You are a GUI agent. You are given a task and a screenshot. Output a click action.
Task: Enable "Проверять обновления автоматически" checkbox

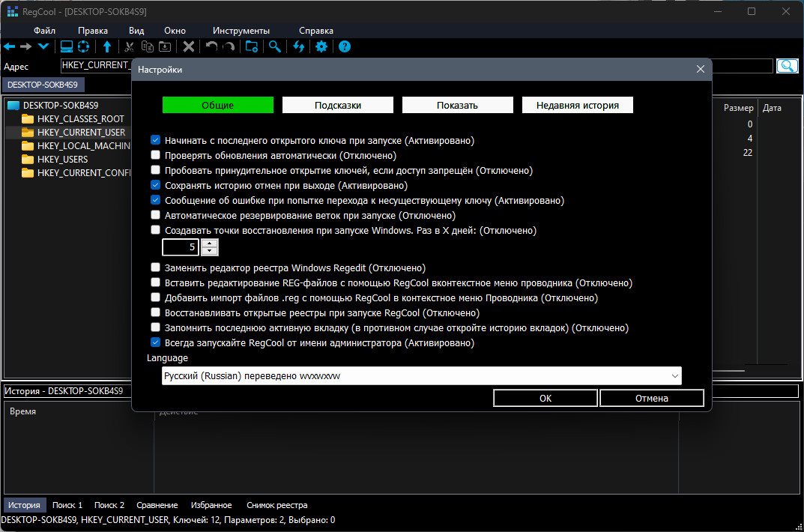(156, 156)
